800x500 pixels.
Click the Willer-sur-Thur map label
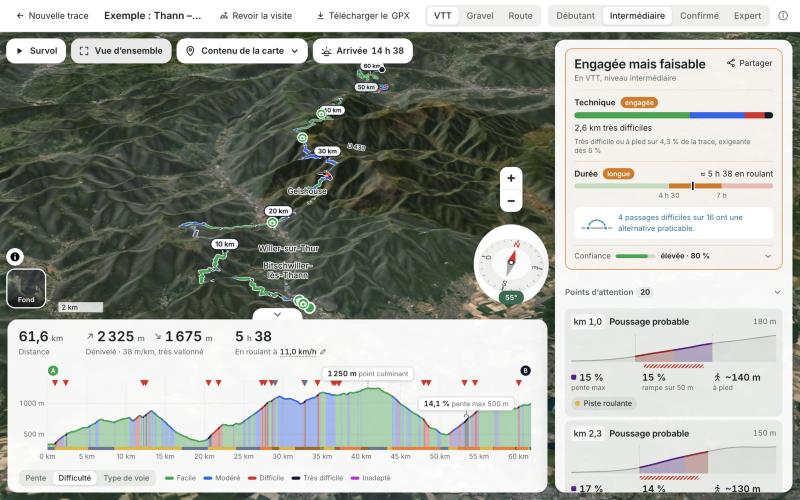pos(288,248)
